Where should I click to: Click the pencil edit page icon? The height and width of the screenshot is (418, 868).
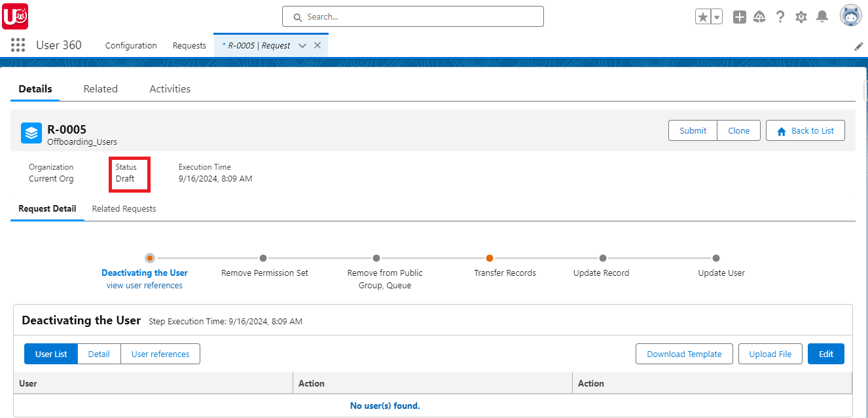(x=859, y=47)
